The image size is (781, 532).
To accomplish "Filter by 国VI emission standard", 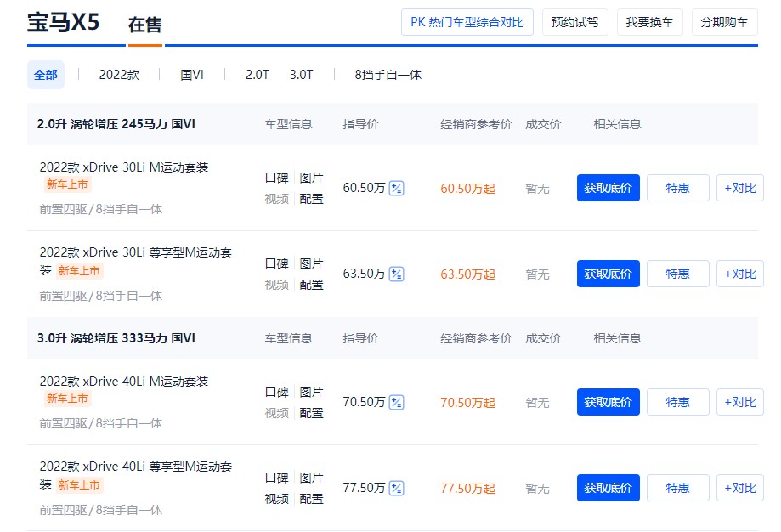I will click(x=192, y=75).
